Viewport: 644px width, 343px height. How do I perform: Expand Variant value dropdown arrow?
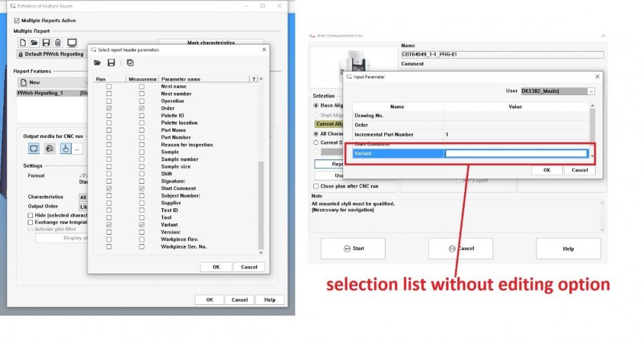point(592,155)
